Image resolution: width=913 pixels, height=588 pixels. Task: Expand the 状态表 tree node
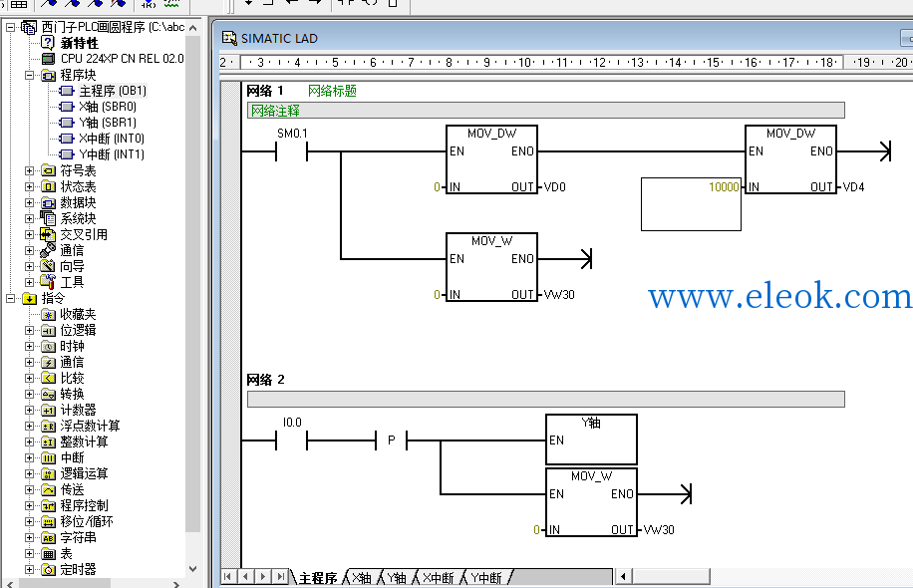[29, 187]
